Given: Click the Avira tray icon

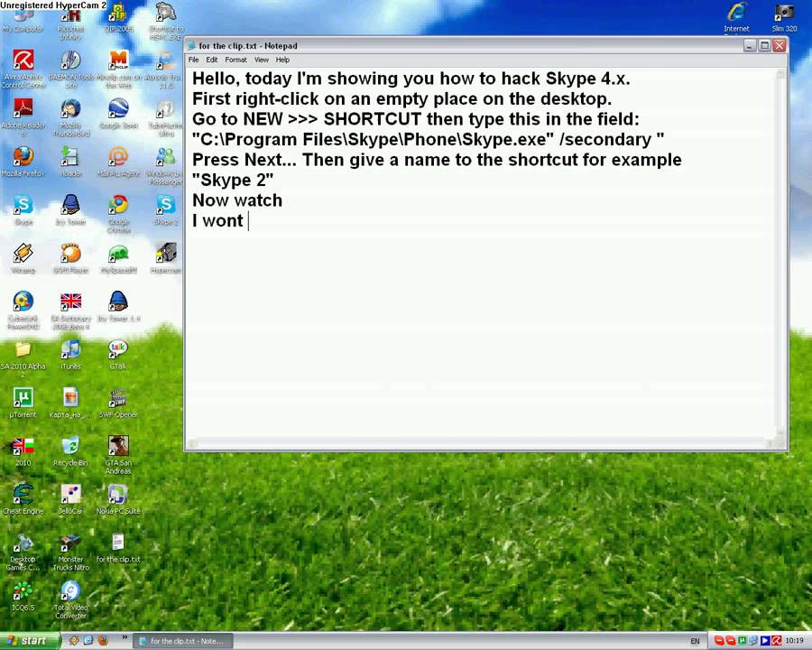Looking at the screenshot, I should [777, 641].
